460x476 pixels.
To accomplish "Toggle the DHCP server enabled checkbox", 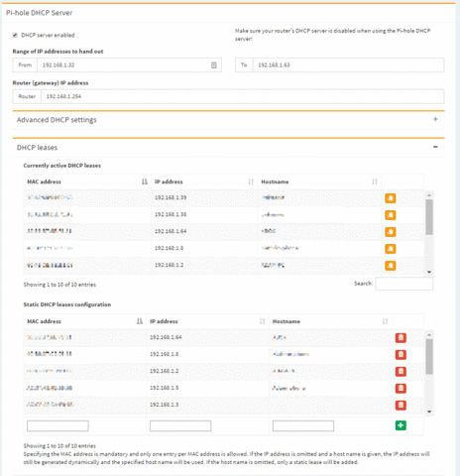I will (x=15, y=35).
